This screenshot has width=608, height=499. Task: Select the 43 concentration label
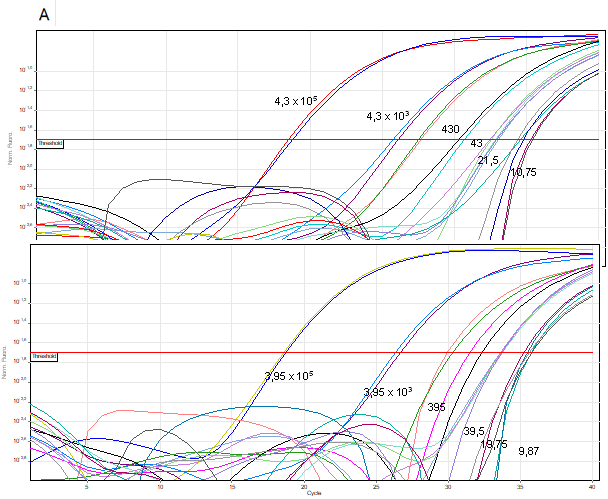click(476, 144)
